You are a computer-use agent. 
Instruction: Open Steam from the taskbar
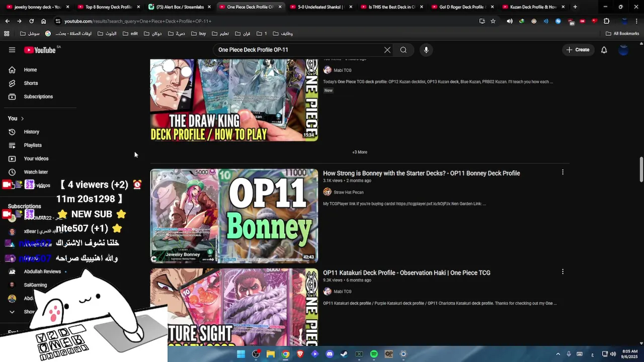coord(344,354)
